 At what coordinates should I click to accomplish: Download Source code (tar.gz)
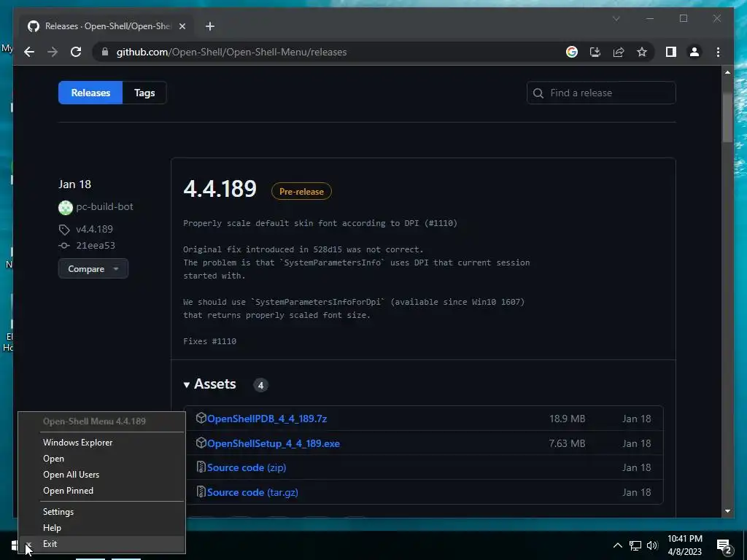coord(252,492)
